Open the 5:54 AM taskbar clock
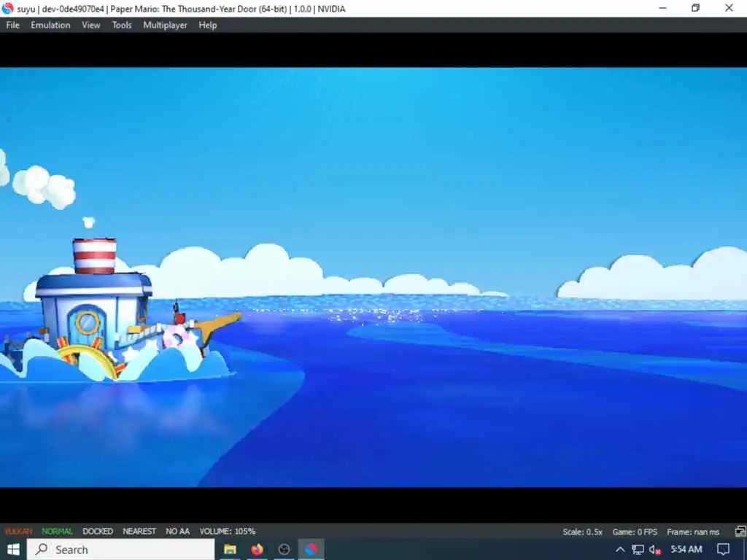This screenshot has height=560, width=747. [686, 550]
